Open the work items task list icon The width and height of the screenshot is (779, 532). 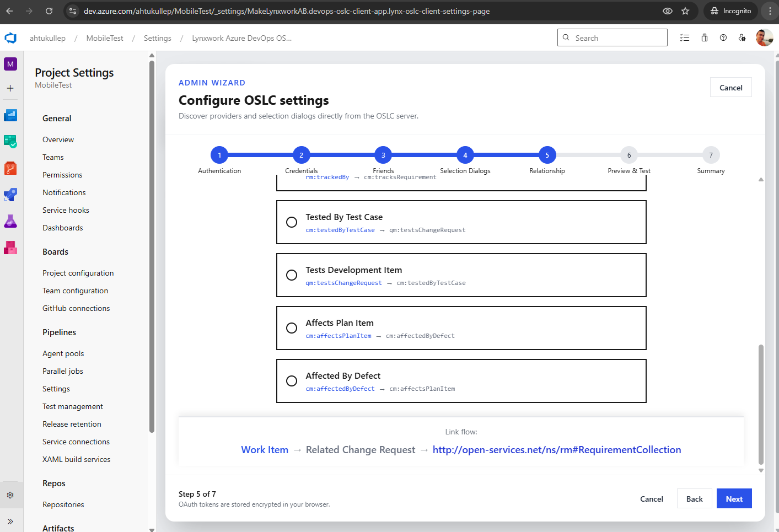click(x=685, y=38)
